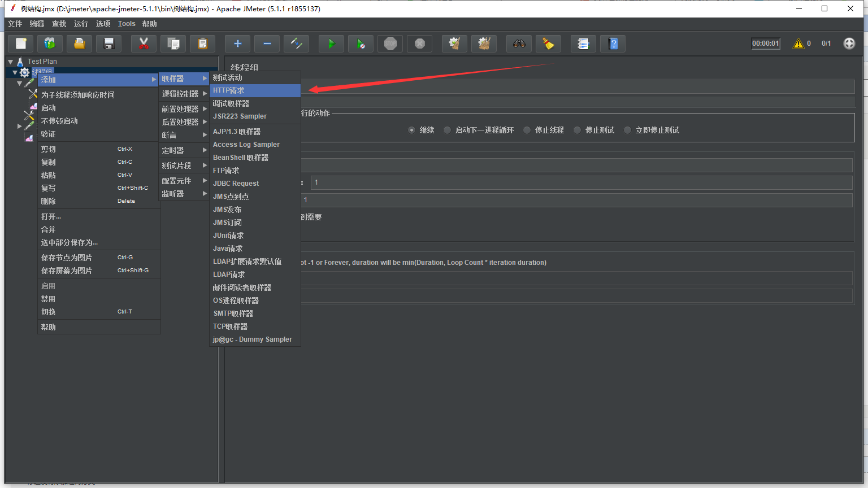Choose BeanShell取样器 from the sampler submenu
868x488 pixels.
[255, 158]
